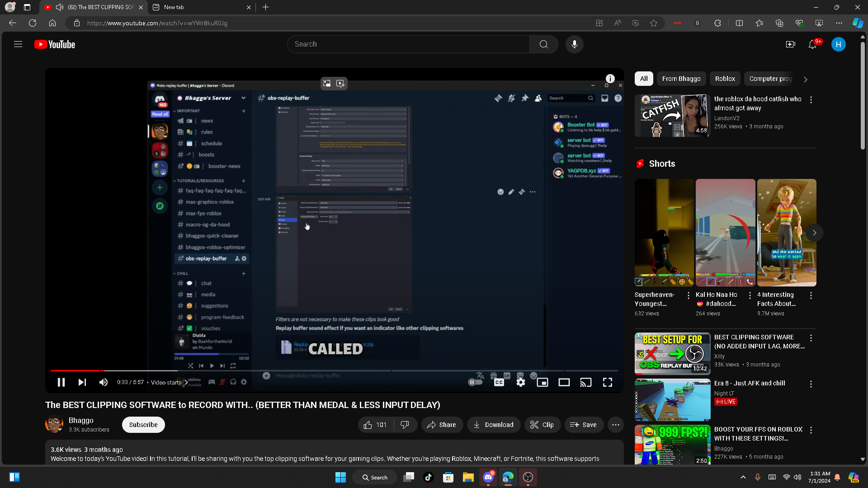Image resolution: width=868 pixels, height=488 pixels.
Task: Switch to the New tab browser tab
Action: [201, 7]
